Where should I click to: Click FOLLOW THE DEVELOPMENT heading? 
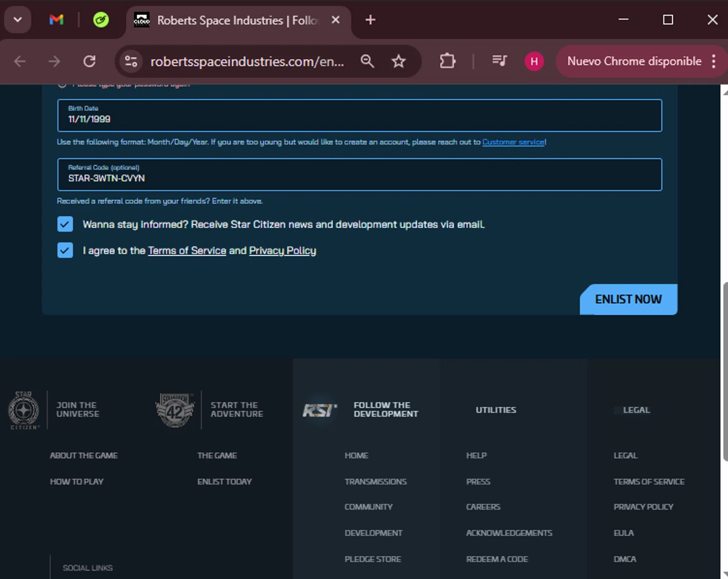tap(386, 409)
